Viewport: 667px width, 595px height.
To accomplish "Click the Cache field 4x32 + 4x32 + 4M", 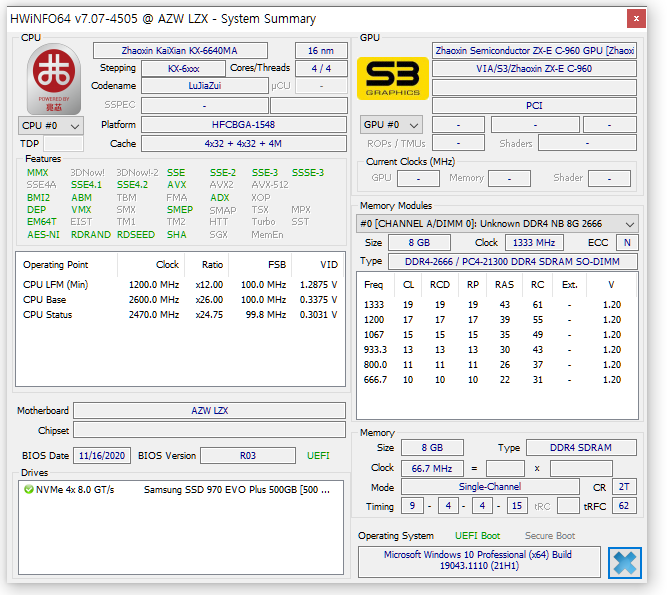I will [x=244, y=143].
